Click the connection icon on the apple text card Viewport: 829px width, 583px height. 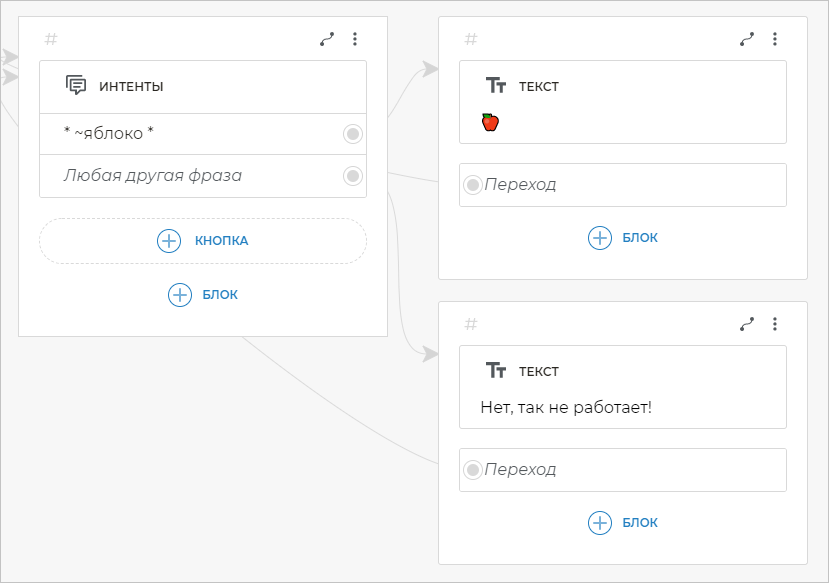pyautogui.click(x=747, y=39)
